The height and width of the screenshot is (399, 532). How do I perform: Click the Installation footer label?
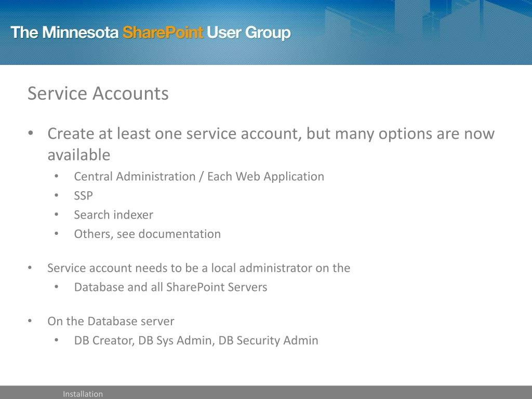click(83, 394)
